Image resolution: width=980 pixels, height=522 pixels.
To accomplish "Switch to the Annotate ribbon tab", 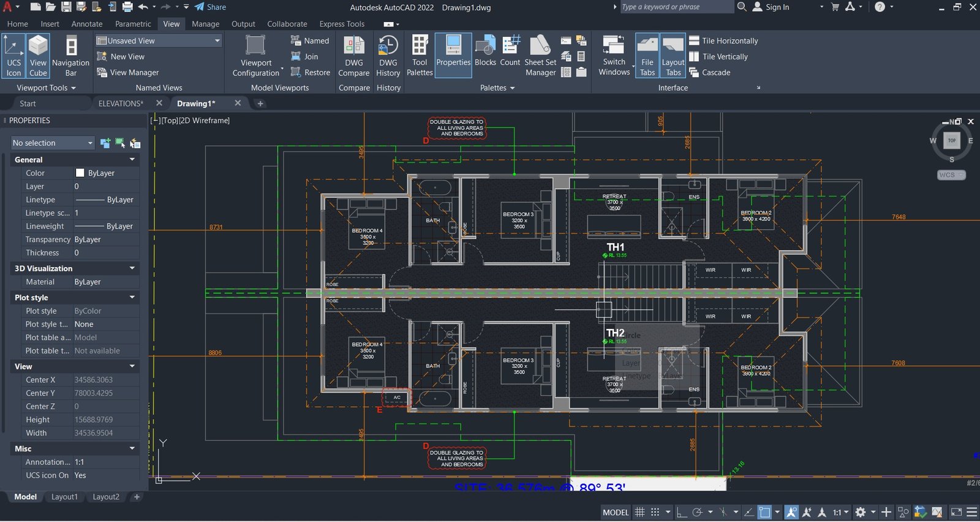I will [87, 24].
